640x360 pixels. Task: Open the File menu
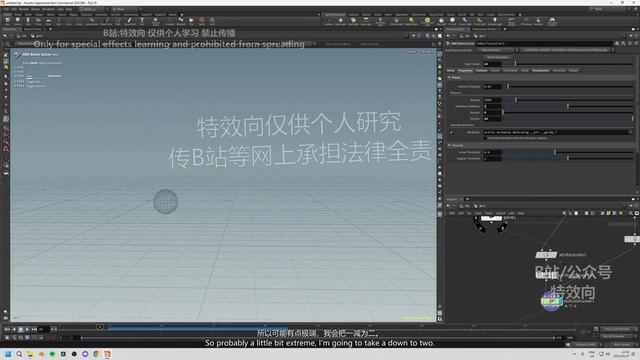point(6,9)
